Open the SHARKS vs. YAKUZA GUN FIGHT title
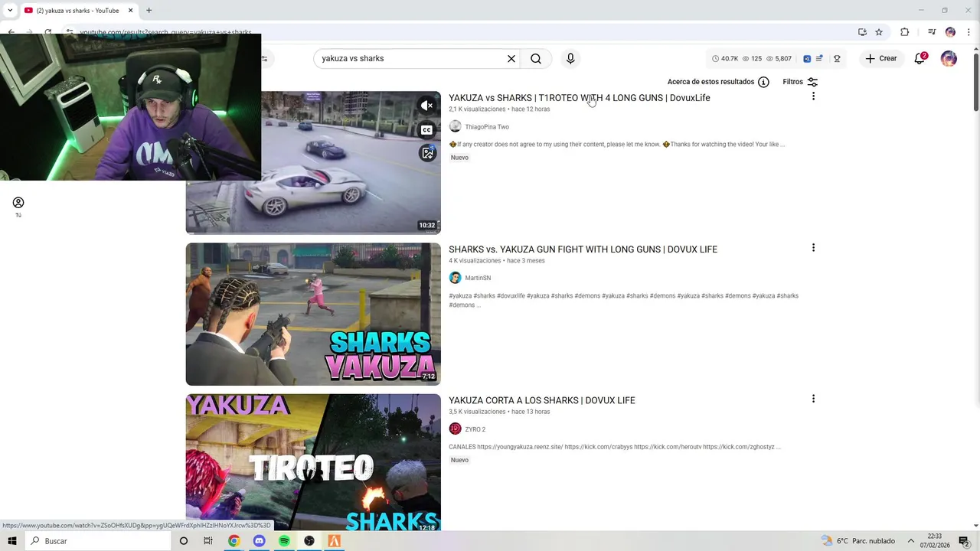The width and height of the screenshot is (980, 551). [583, 249]
